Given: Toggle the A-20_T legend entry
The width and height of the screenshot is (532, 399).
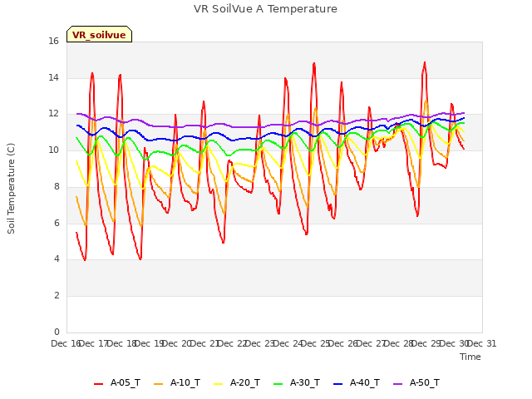Looking at the screenshot, I should tap(237, 383).
